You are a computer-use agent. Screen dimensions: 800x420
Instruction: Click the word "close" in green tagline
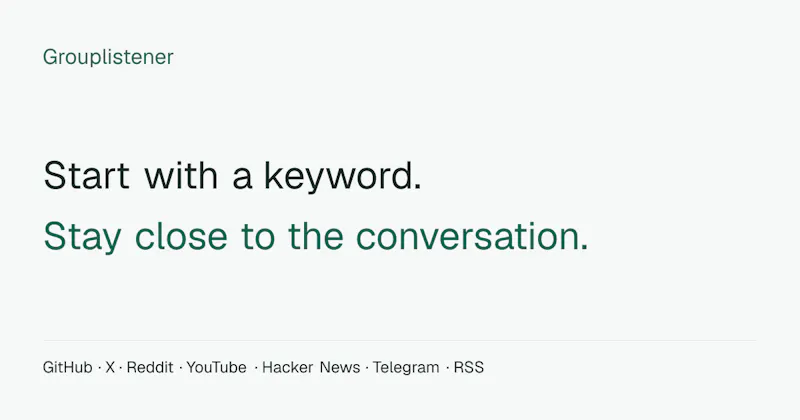[181, 236]
